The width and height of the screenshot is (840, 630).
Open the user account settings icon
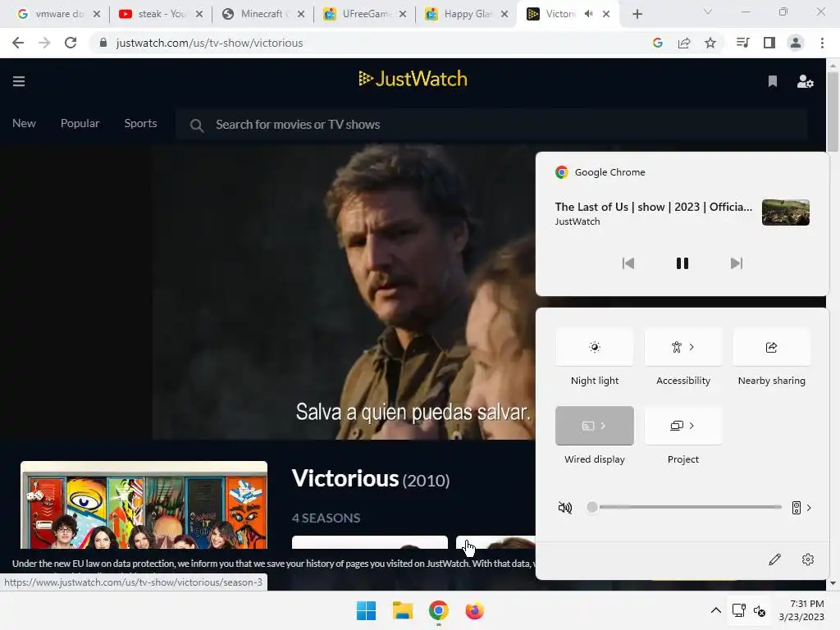coord(806,81)
